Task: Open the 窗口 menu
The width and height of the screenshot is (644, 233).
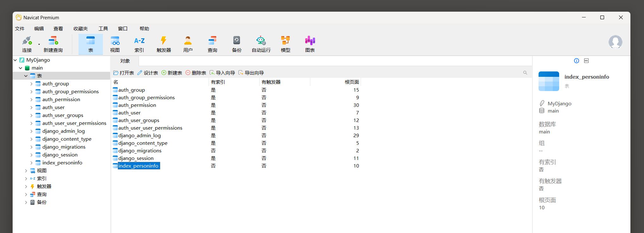Action: click(123, 29)
